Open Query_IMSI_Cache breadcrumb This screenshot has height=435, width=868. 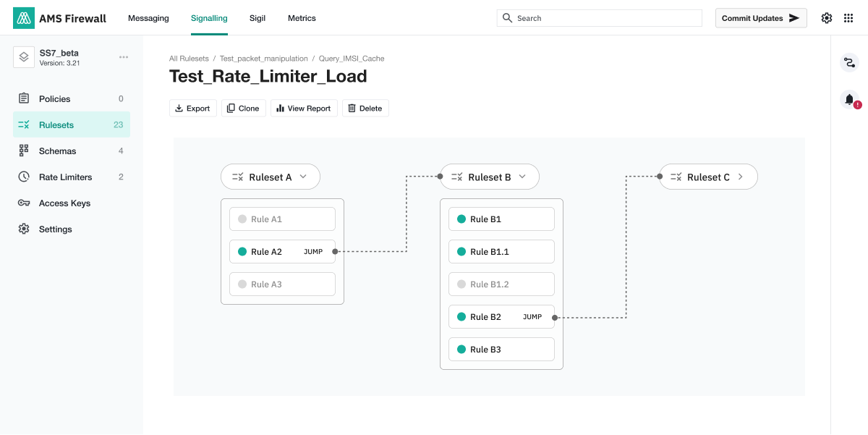coord(352,59)
